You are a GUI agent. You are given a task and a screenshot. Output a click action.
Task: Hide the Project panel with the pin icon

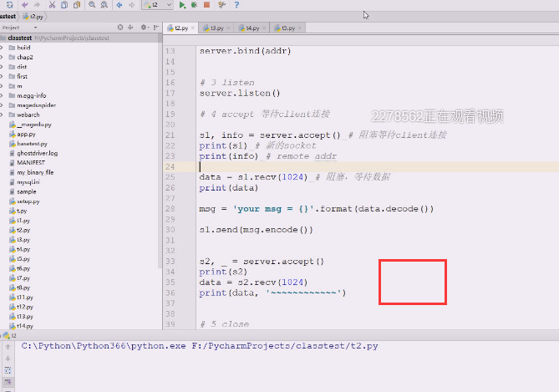(x=155, y=27)
